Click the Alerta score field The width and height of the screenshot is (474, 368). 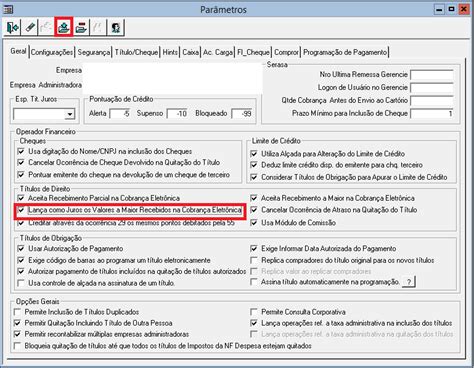point(120,114)
